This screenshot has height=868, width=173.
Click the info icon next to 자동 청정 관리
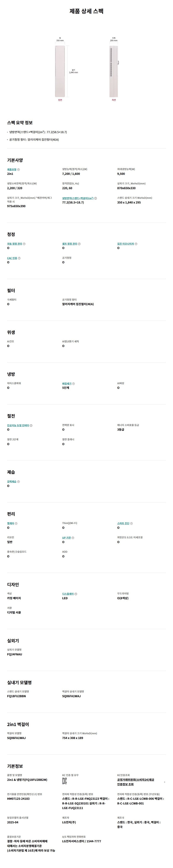point(24,244)
